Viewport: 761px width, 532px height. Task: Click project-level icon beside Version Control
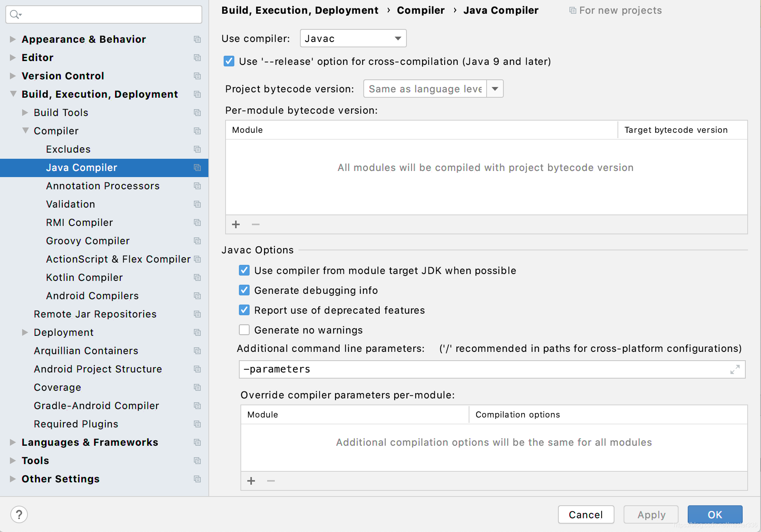tap(197, 76)
